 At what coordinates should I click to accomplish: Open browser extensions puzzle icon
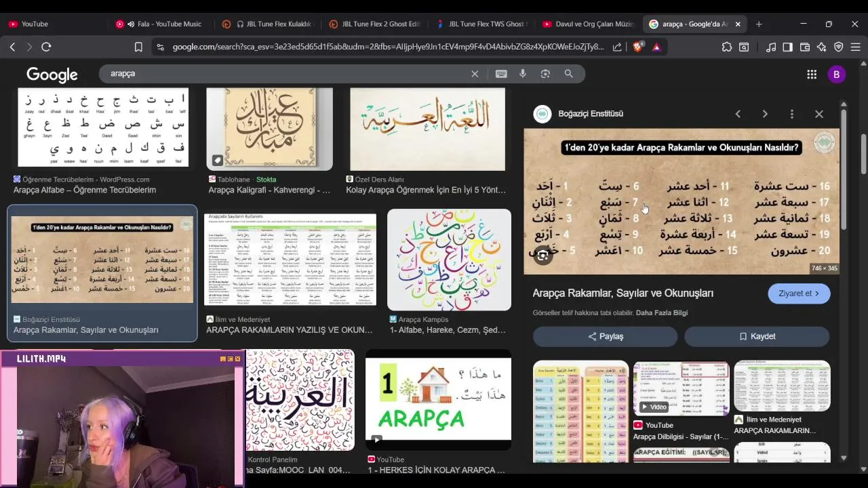[727, 47]
